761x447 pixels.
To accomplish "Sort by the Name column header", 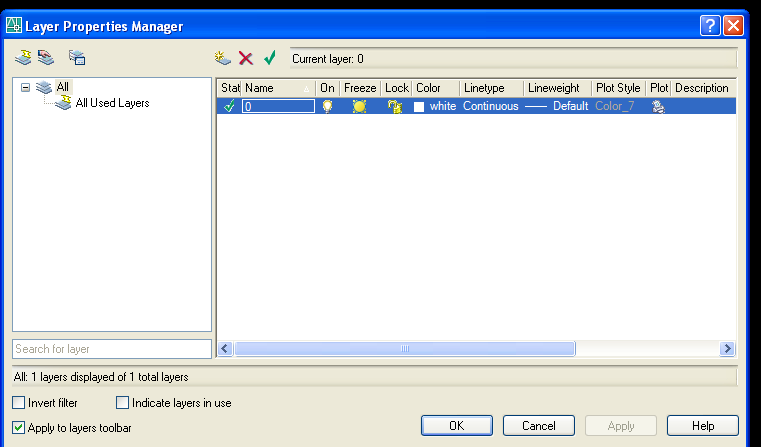I will [278, 88].
